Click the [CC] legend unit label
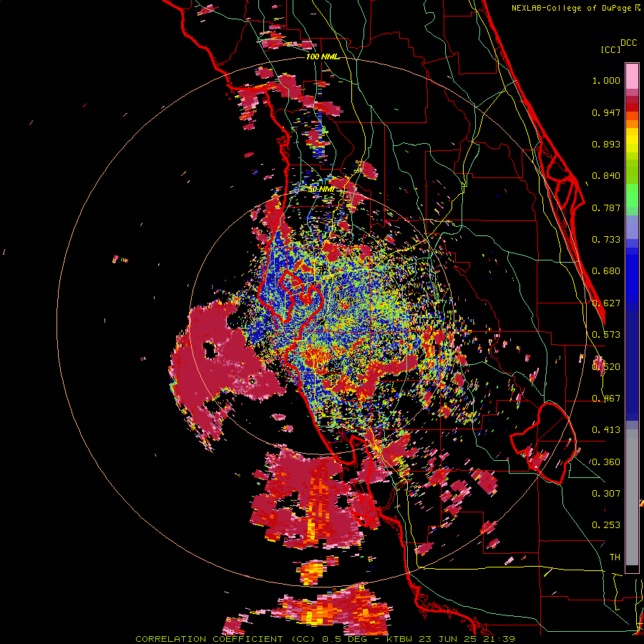The width and height of the screenshot is (644, 644). click(610, 49)
